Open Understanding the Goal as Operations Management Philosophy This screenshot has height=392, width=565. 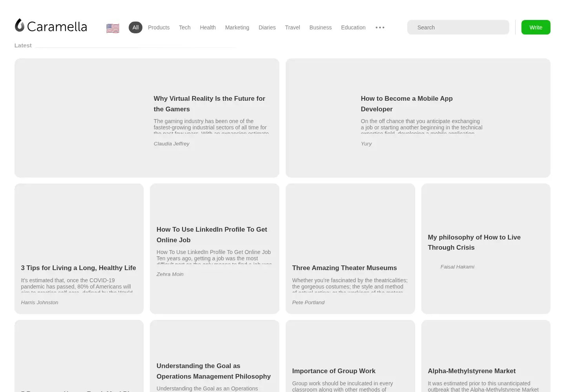(x=214, y=371)
